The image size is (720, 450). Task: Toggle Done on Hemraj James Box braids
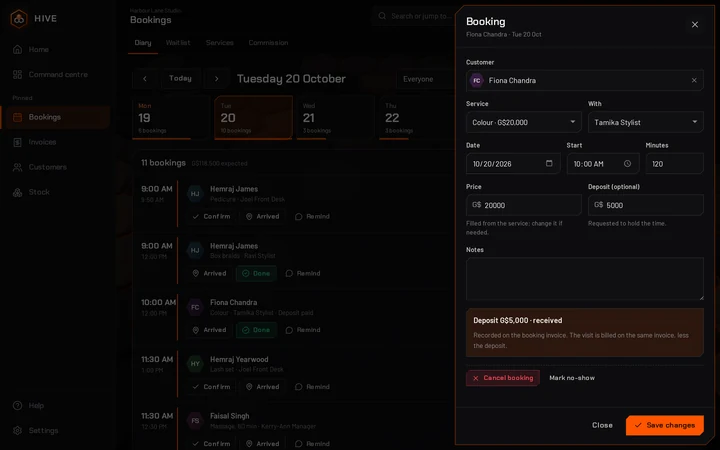pos(256,273)
